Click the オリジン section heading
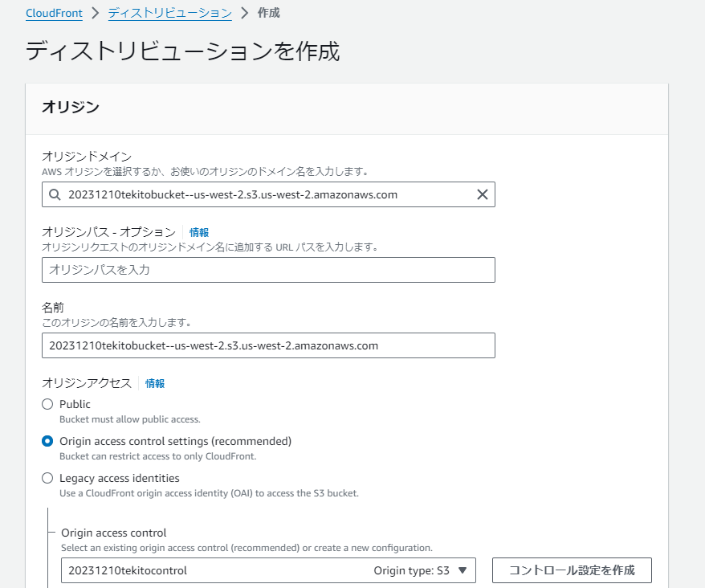Screen dimensions: 705x588 (71, 107)
